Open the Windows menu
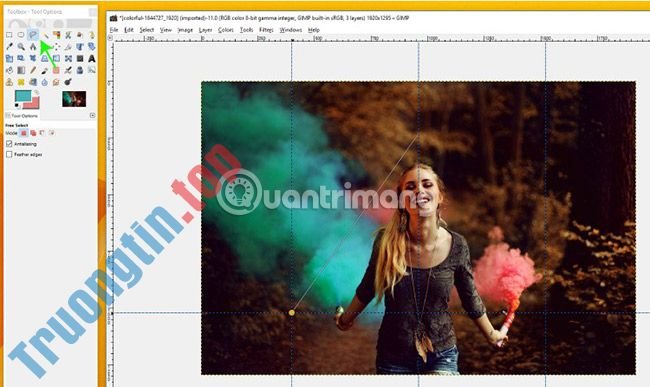Screen dimensions: 650x387 291,30
